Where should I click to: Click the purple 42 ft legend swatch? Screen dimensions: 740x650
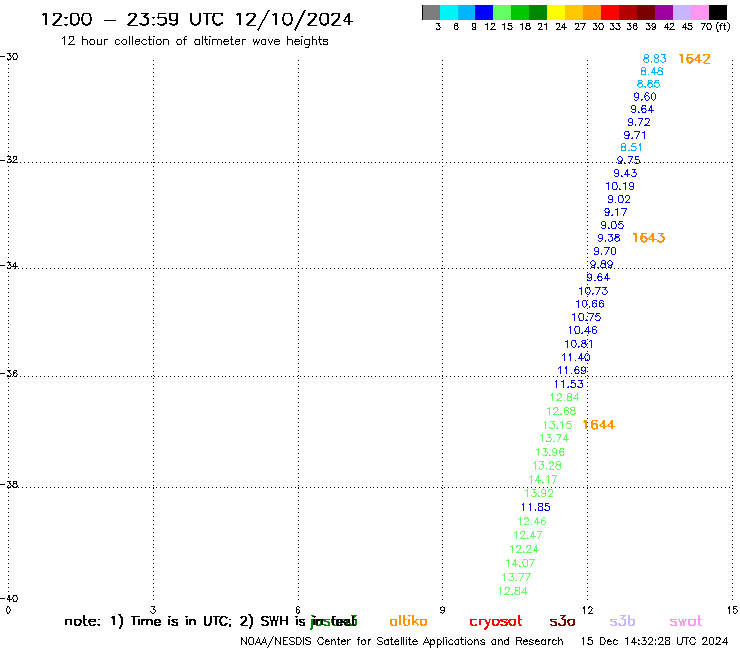[x=664, y=12]
